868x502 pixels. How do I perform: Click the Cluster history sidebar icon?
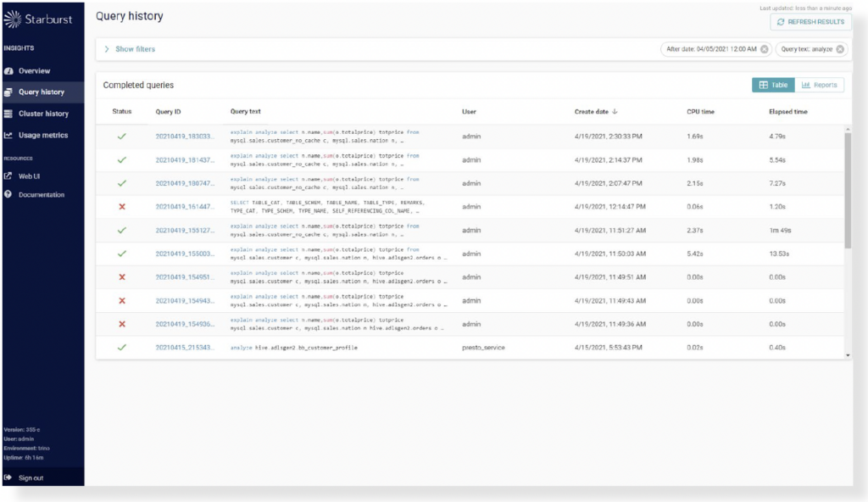click(x=8, y=114)
